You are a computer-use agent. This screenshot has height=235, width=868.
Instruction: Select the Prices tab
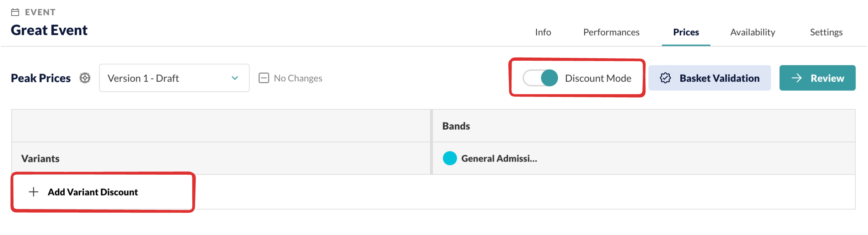[686, 32]
